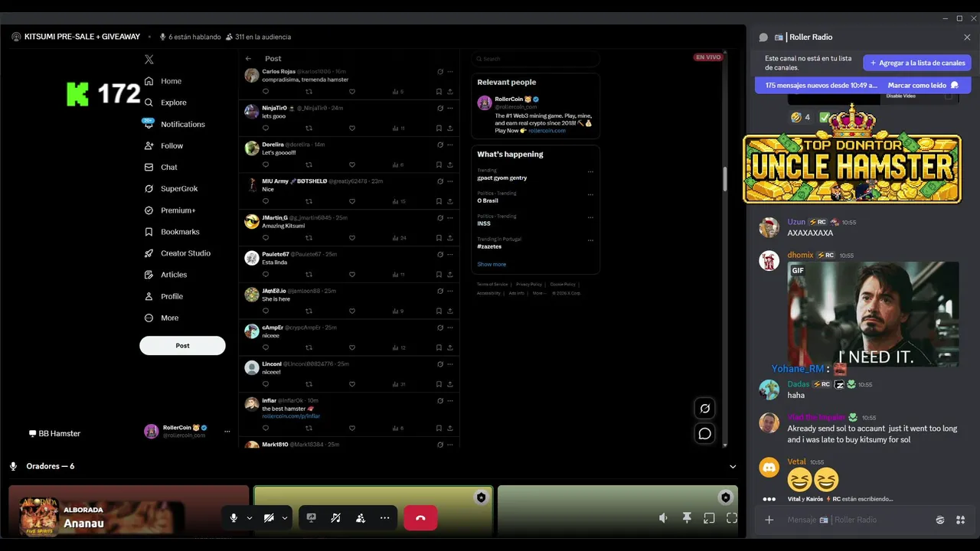The image size is (980, 551).
Task: Mute the Discord microphone button
Action: coord(234,518)
